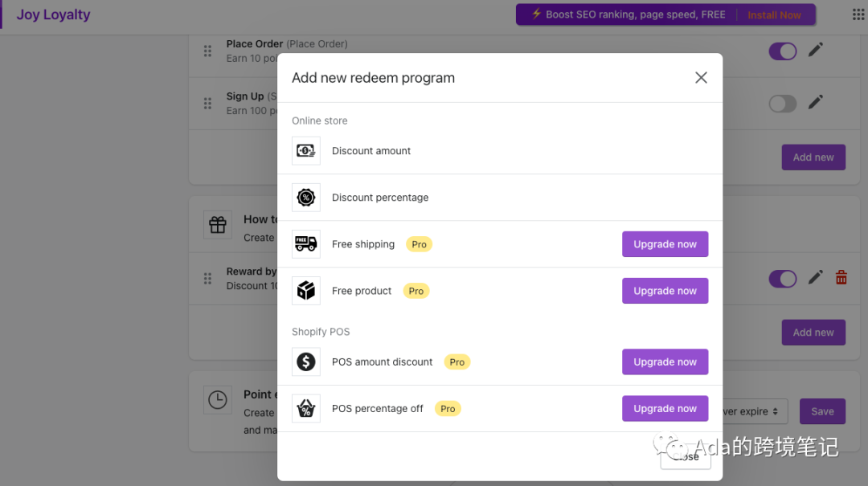The image size is (868, 486).
Task: Click the POS amount discount dollar icon
Action: click(306, 362)
